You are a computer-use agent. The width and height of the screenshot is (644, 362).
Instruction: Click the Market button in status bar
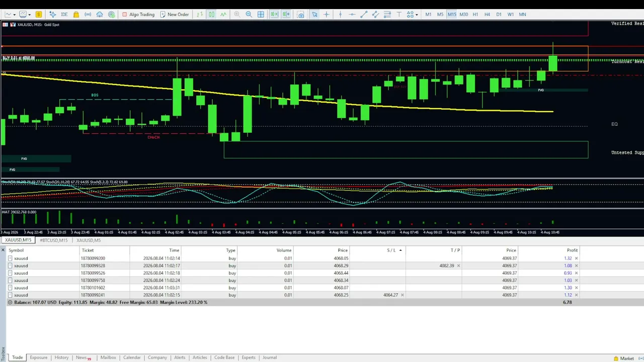coord(623,358)
